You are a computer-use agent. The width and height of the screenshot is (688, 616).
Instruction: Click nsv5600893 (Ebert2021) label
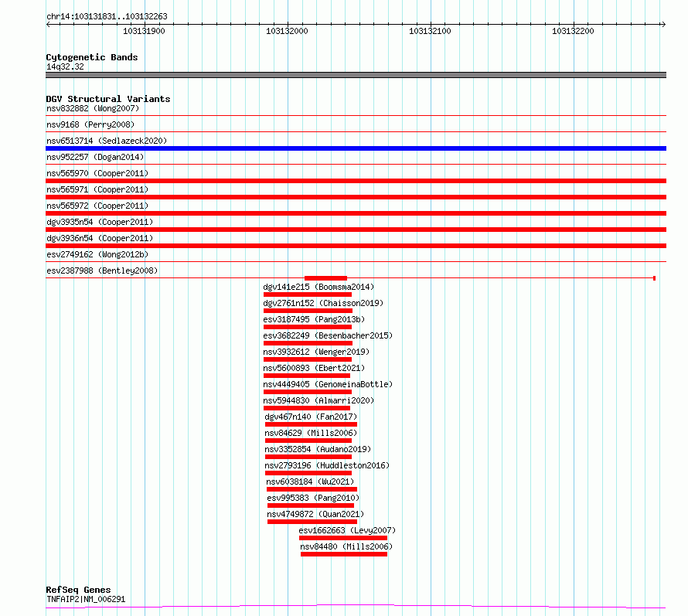coord(314,368)
